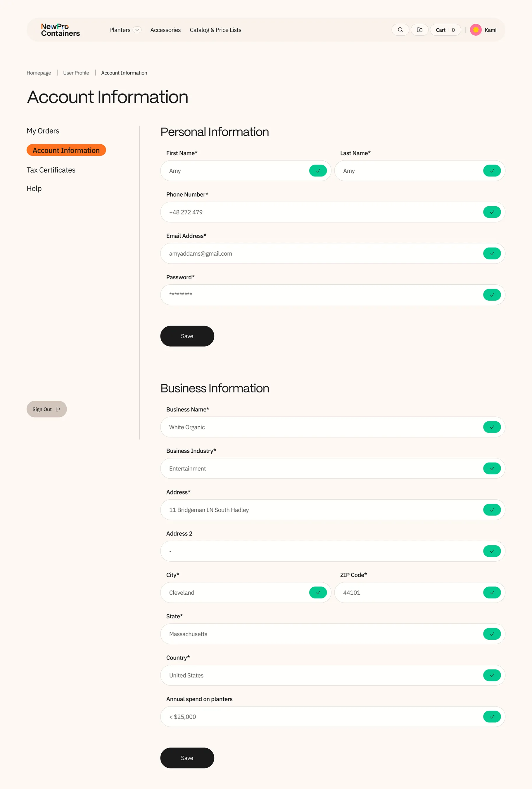This screenshot has height=789, width=532.
Task: Select My Orders in the sidebar
Action: pyautogui.click(x=43, y=131)
